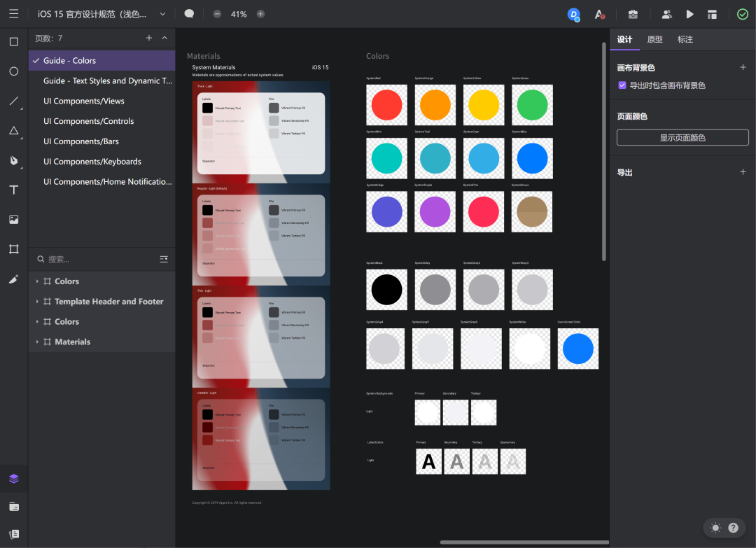This screenshot has height=548, width=756.
Task: Open the hamburger main menu
Action: point(13,13)
